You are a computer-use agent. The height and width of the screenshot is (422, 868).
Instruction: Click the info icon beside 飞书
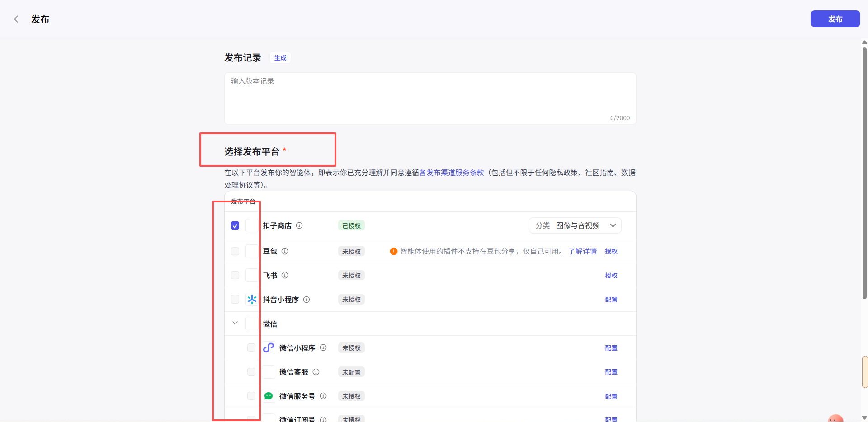(x=285, y=275)
